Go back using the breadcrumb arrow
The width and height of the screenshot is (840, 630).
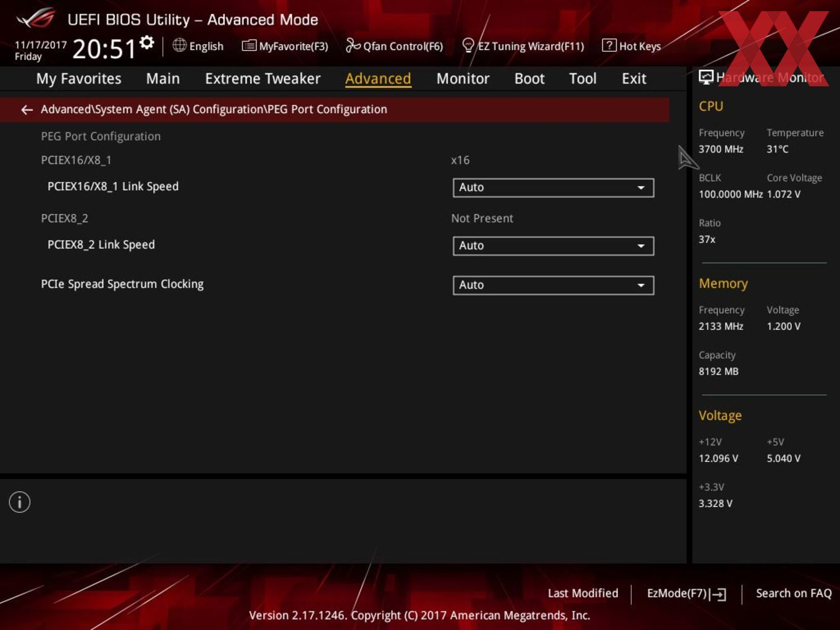coord(27,109)
